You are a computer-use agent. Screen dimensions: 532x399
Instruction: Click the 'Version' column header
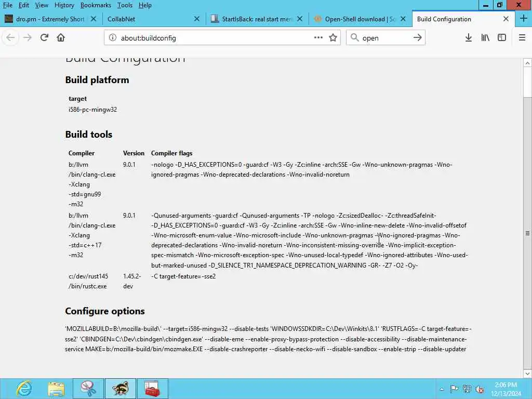coord(134,153)
